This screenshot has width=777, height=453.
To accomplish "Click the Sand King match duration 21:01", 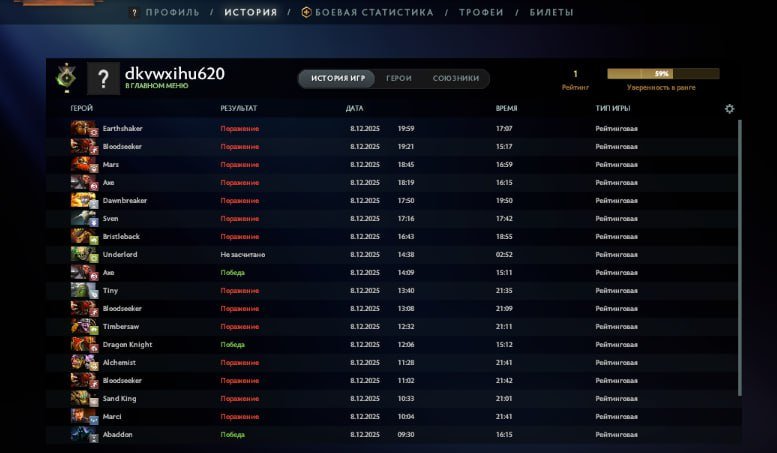I will click(504, 398).
